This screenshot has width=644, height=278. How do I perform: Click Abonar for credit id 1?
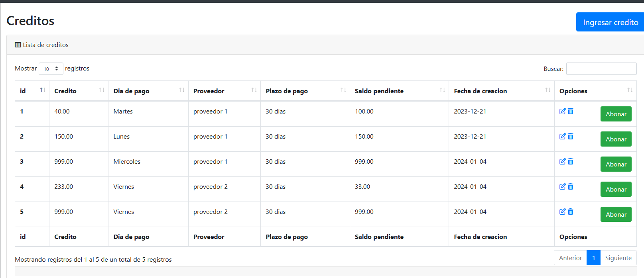[616, 114]
